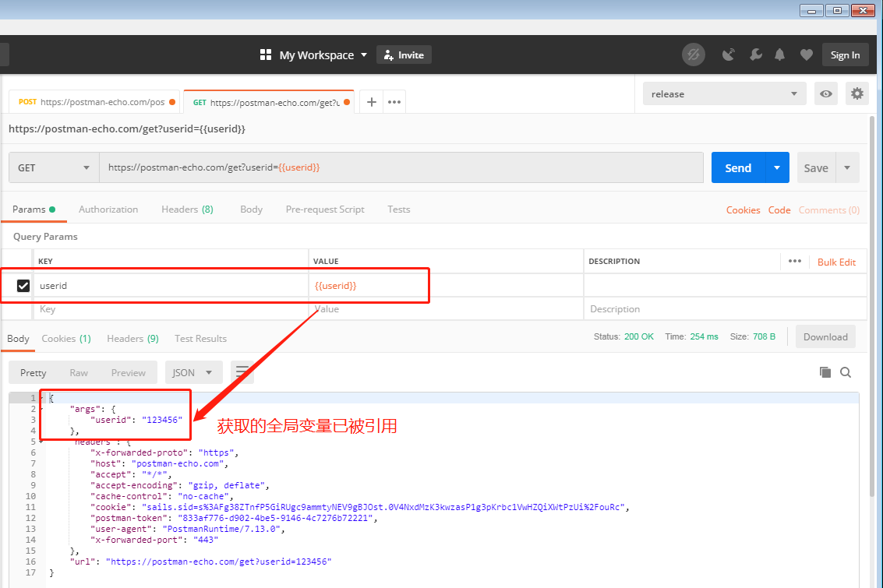
Task: Open the GET method dropdown
Action: [x=54, y=167]
